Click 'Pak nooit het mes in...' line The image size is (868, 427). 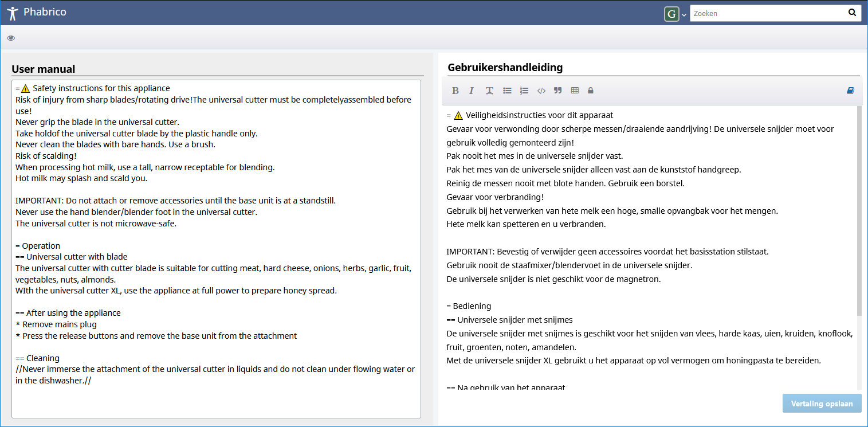(535, 156)
